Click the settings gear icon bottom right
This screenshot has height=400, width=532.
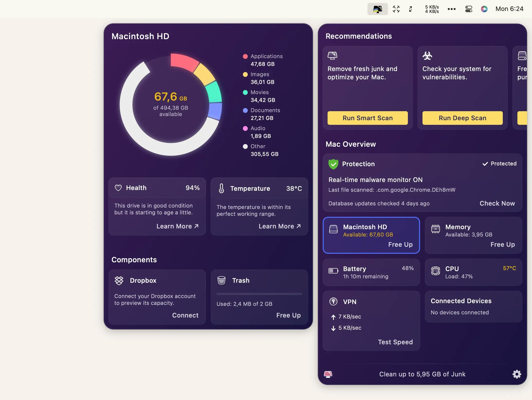pos(516,374)
